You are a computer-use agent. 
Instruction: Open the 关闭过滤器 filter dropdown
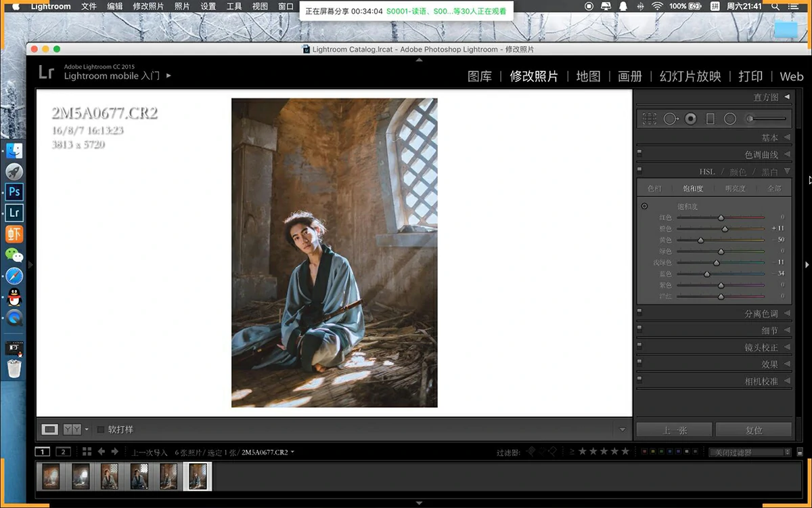point(749,452)
